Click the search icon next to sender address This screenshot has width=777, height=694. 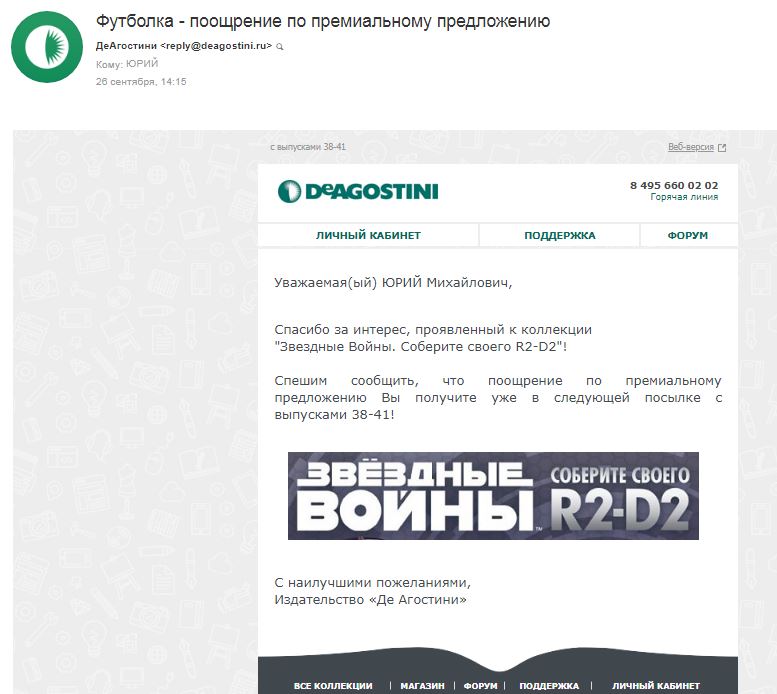(x=279, y=47)
